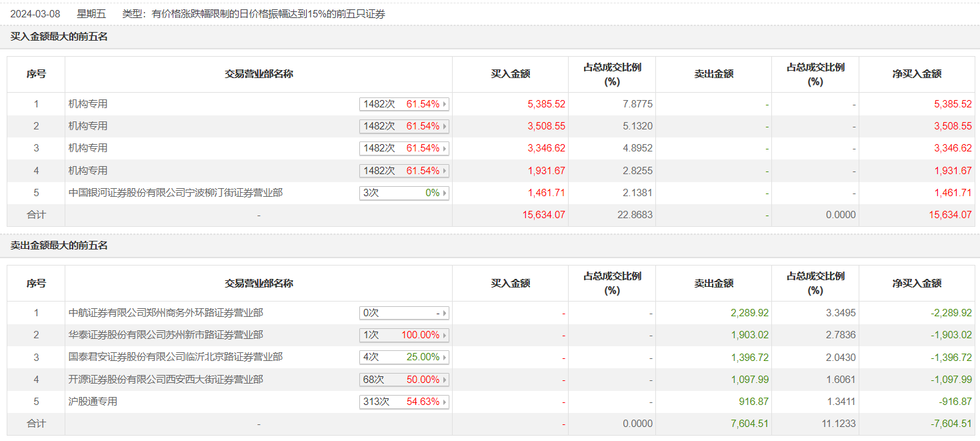Select 开源证券股份有限公司西安西大街证券营业部

[165, 380]
